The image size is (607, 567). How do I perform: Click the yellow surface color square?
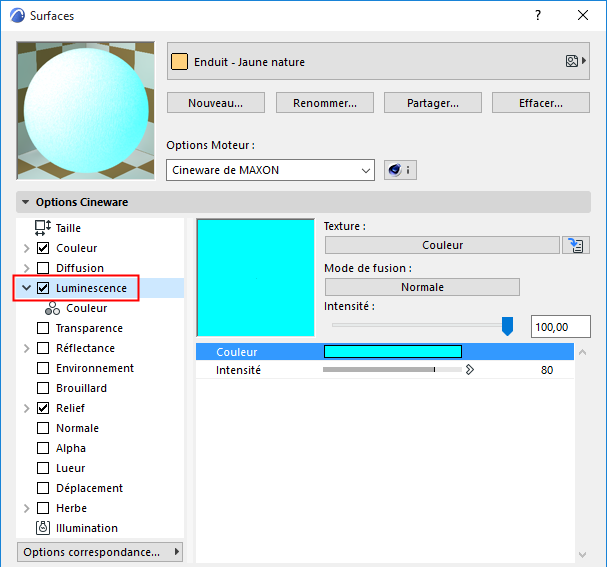pos(179,62)
